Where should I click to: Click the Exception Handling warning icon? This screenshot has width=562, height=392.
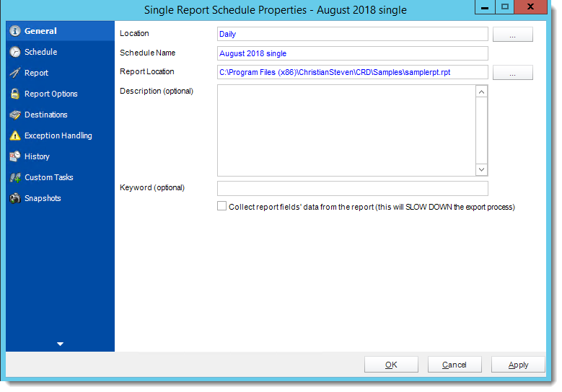point(15,135)
